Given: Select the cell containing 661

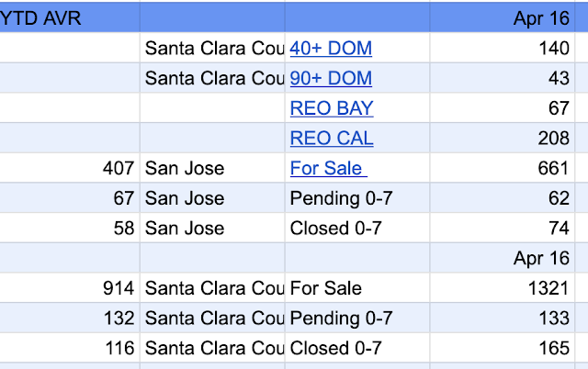Looking at the screenshot, I should coord(503,168).
